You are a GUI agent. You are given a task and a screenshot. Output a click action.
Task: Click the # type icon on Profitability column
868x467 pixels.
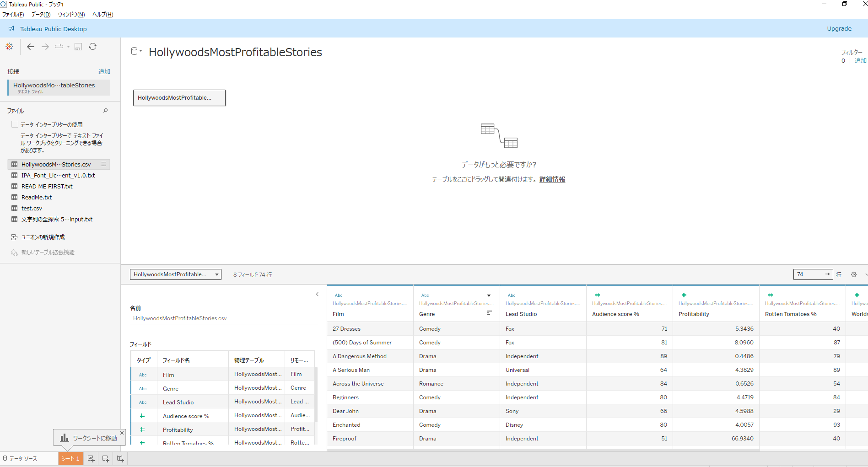coord(684,295)
